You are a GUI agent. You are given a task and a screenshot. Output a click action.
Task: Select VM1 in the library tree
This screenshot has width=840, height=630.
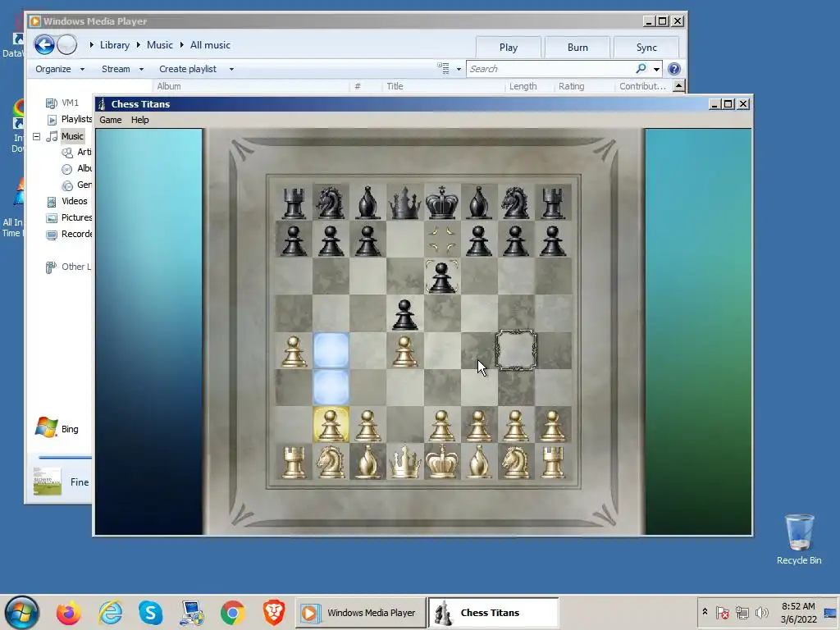(x=70, y=103)
